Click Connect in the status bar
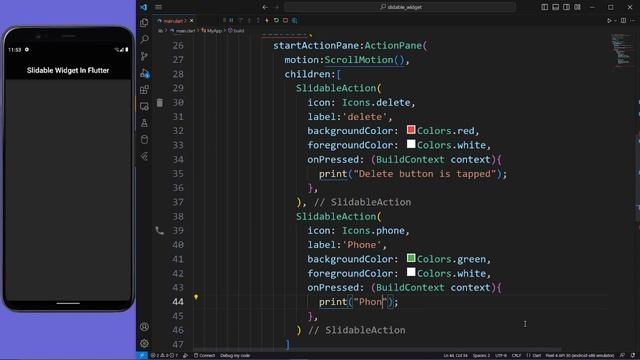Image resolution: width=640 pixels, height=360 pixels. (x=204, y=356)
